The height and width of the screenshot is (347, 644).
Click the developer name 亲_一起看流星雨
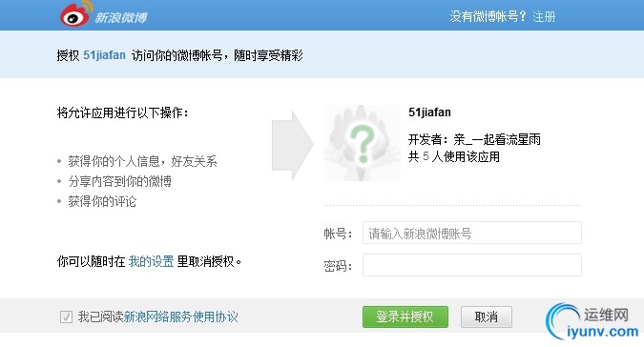pyautogui.click(x=497, y=139)
